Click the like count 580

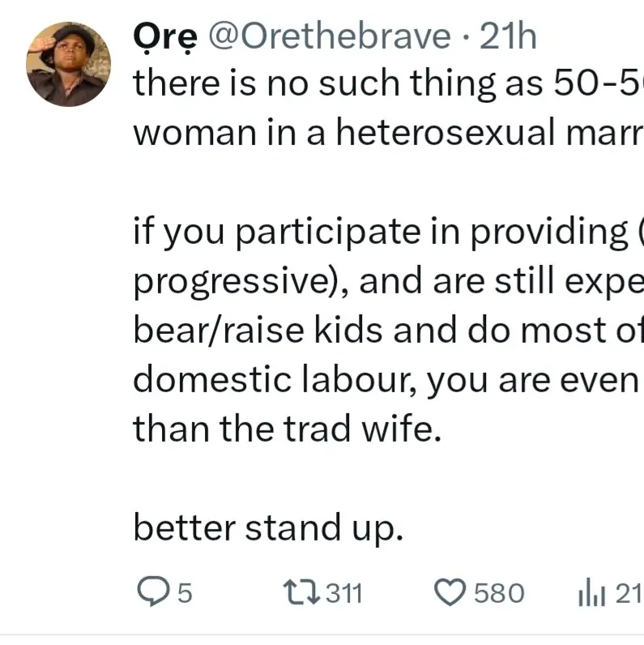[499, 595]
